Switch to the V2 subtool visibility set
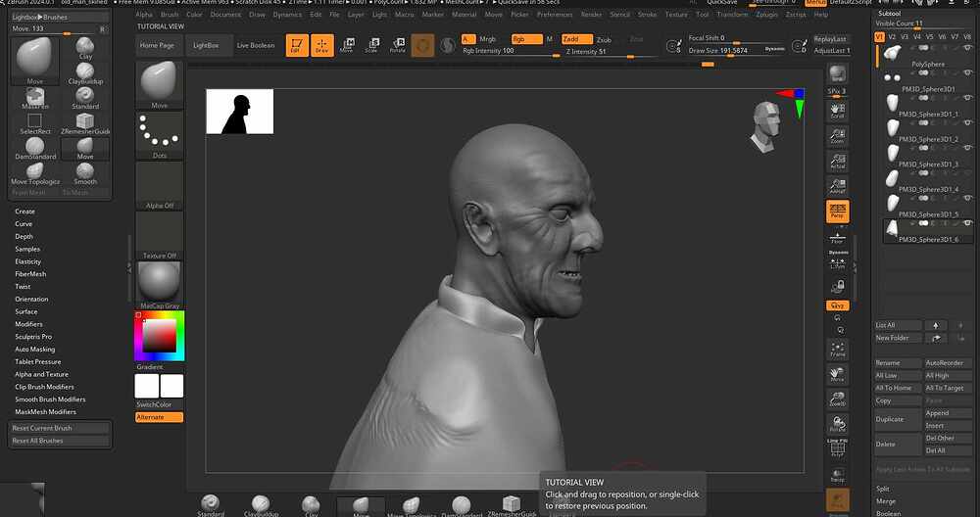 tap(893, 37)
